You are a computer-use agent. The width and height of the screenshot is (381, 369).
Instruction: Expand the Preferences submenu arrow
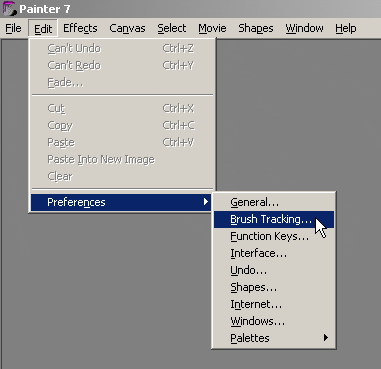206,202
